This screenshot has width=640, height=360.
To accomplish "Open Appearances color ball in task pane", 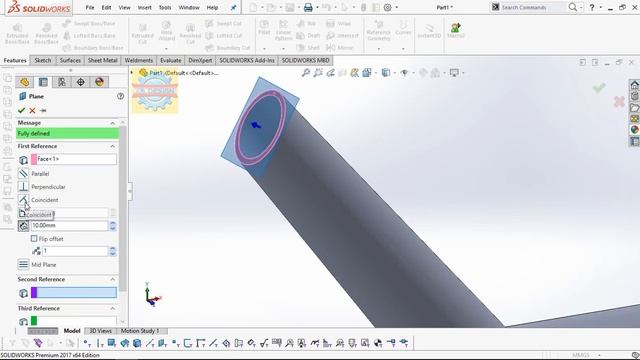I will [635, 130].
